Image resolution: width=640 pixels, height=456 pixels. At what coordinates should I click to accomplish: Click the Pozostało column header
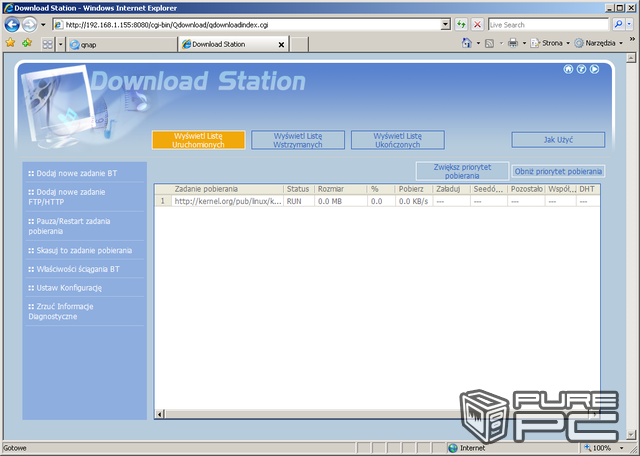tap(527, 189)
